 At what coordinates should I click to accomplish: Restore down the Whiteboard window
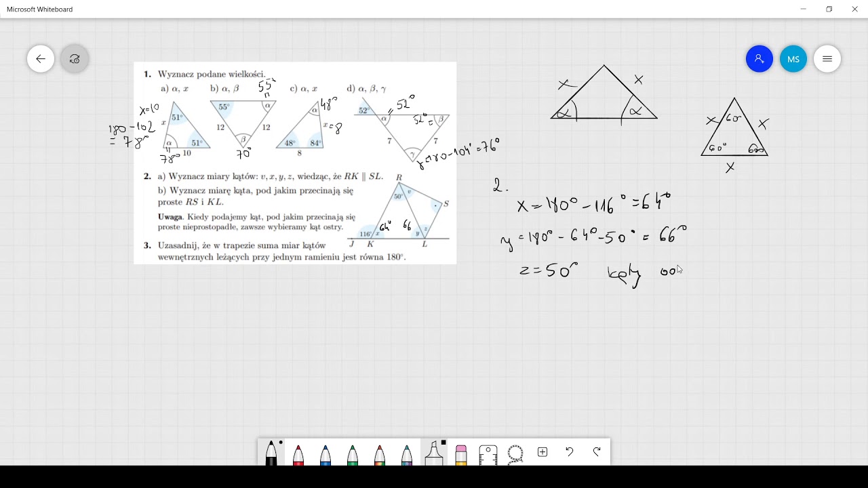pyautogui.click(x=829, y=9)
